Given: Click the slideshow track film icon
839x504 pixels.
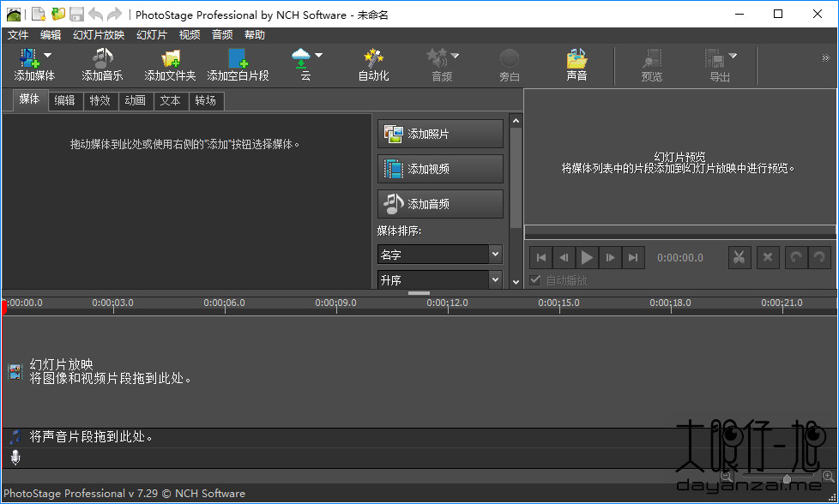Looking at the screenshot, I should [x=15, y=371].
